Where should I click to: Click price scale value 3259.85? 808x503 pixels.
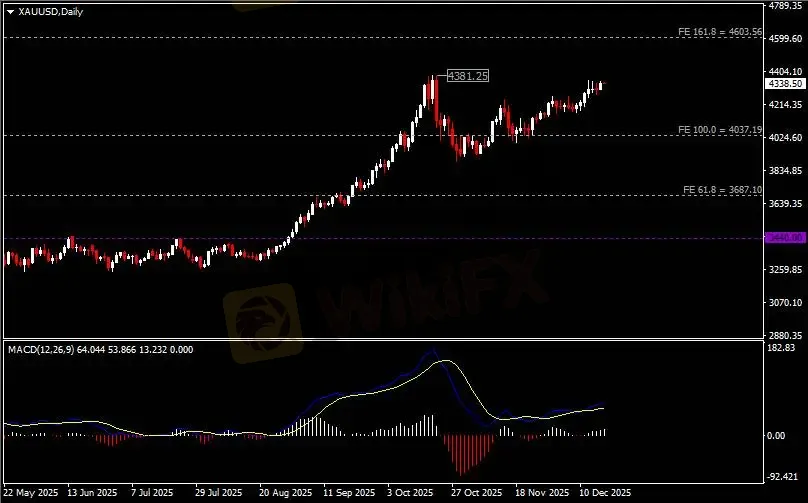tap(785, 270)
